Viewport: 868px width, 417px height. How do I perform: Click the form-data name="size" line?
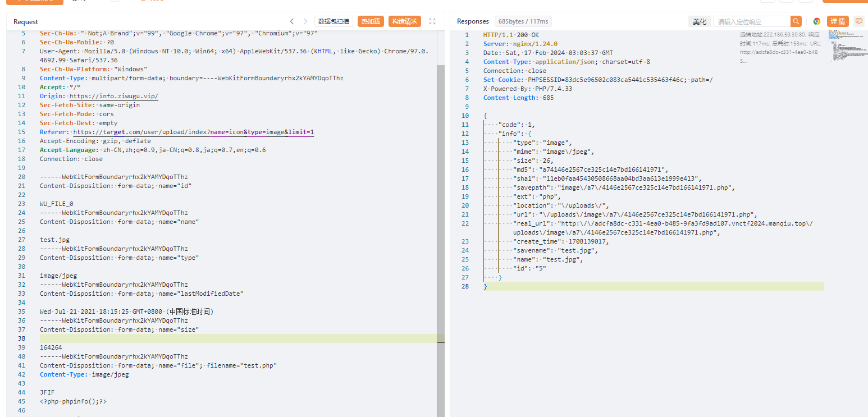tap(120, 329)
